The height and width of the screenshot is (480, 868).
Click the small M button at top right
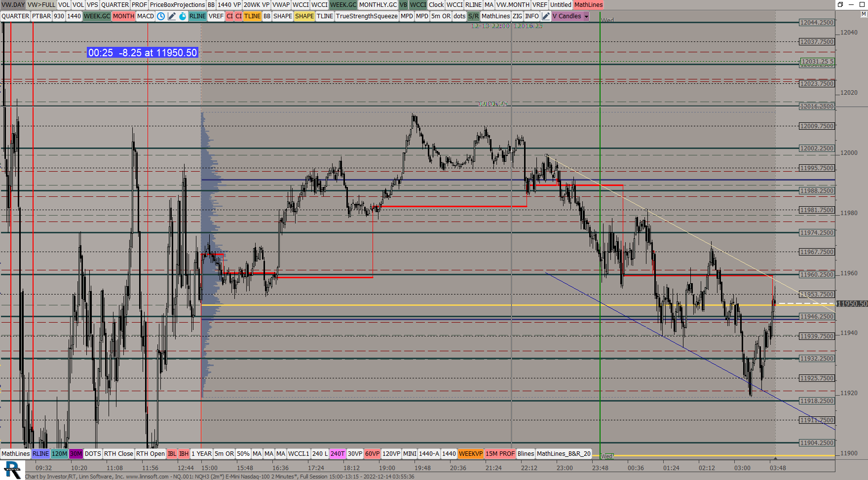[x=863, y=14]
